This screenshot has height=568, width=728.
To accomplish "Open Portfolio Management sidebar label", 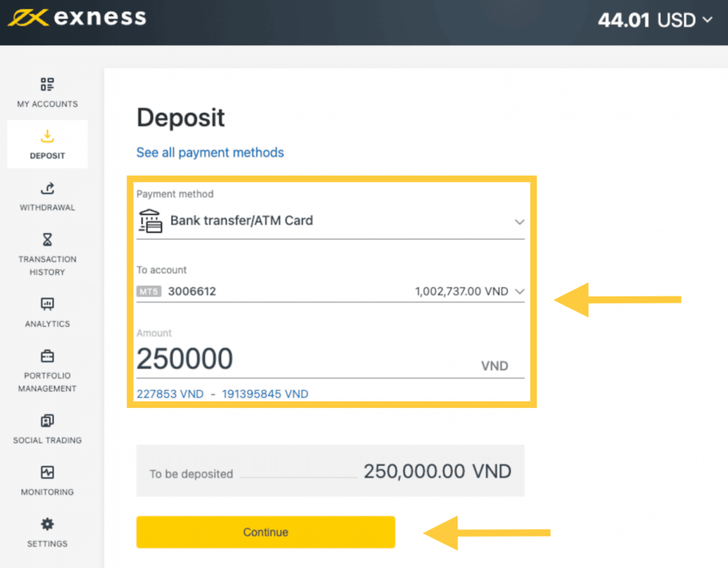I will (47, 382).
